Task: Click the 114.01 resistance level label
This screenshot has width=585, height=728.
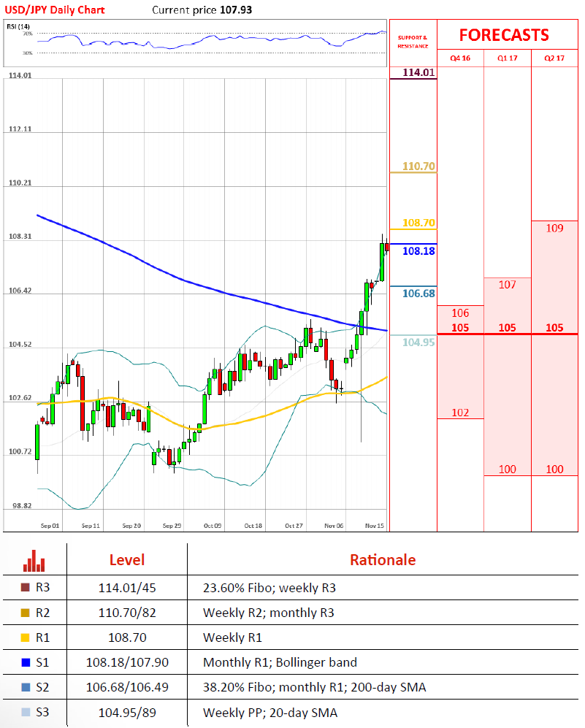Action: [x=418, y=72]
